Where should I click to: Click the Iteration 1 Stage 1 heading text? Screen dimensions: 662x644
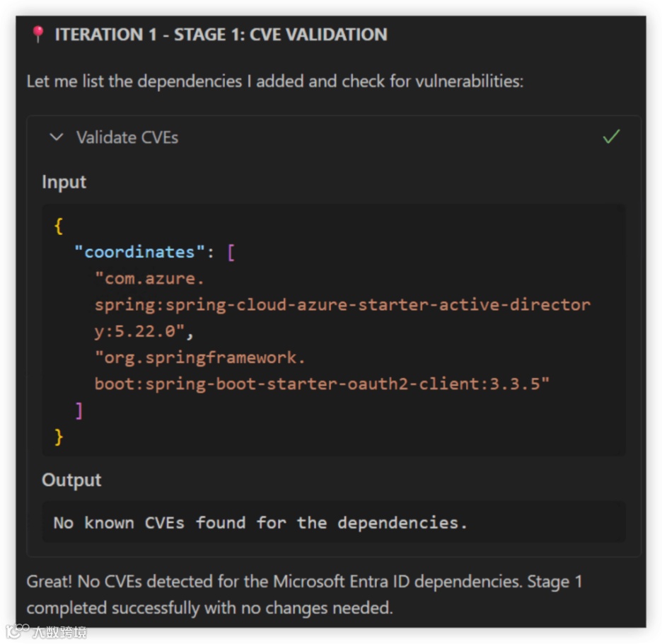coord(221,35)
